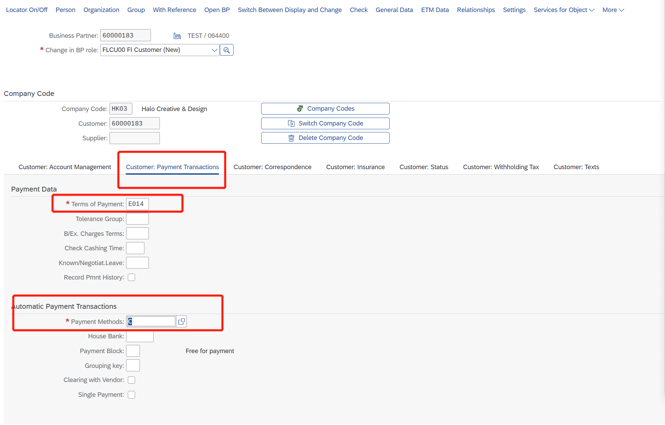
Task: Click the House Bank input field
Action: [x=139, y=337]
